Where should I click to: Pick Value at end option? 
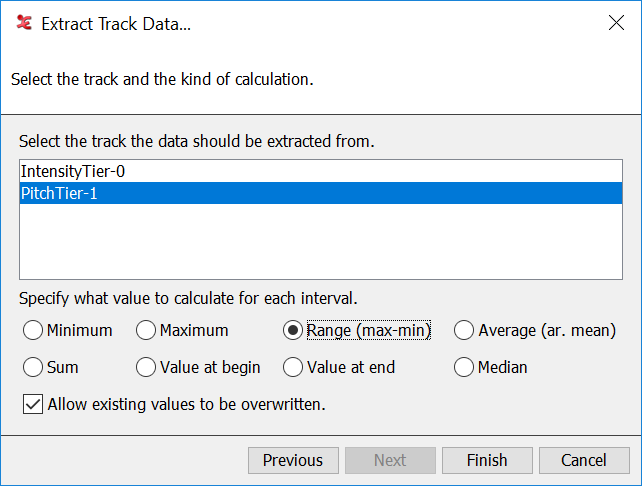294,367
